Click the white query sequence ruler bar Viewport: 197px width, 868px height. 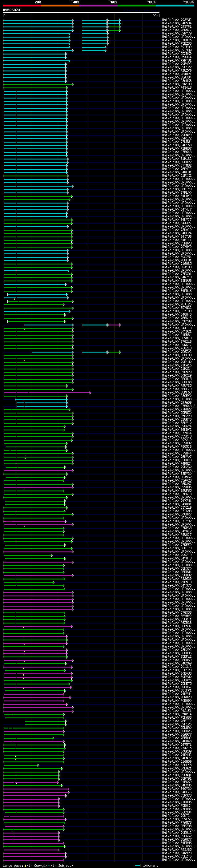[81, 13]
